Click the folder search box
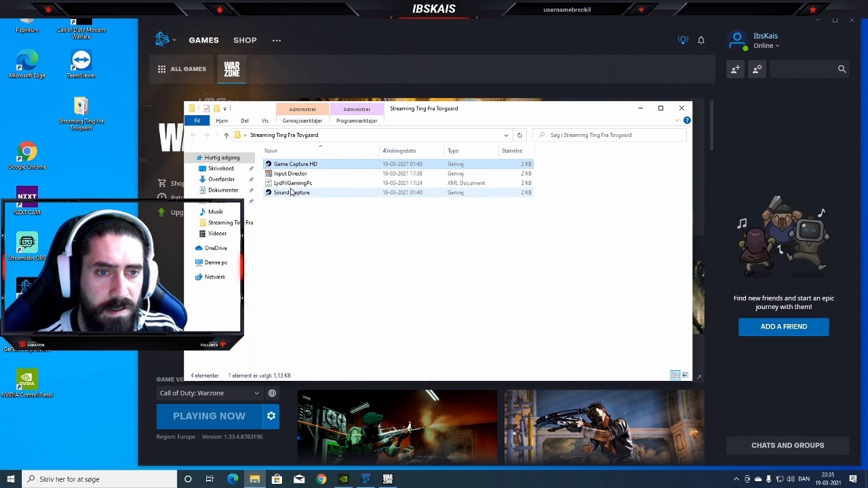This screenshot has height=488, width=868. (x=610, y=135)
